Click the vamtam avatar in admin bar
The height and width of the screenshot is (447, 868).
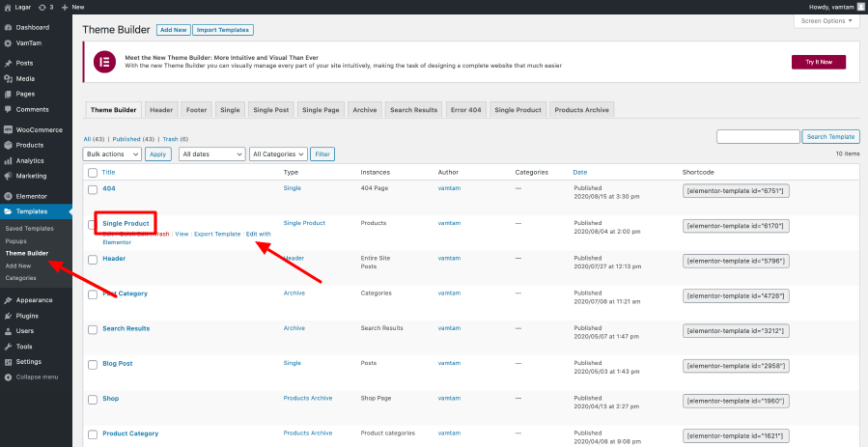coord(859,7)
